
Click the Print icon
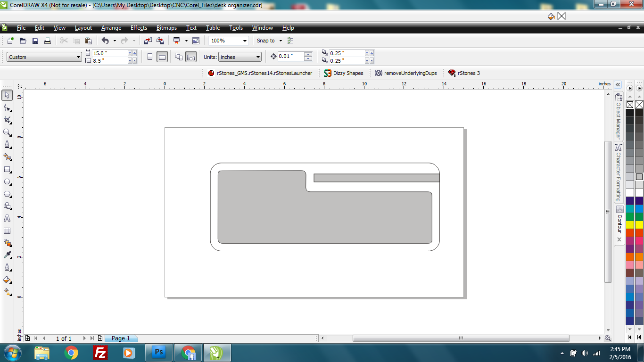pos(47,41)
